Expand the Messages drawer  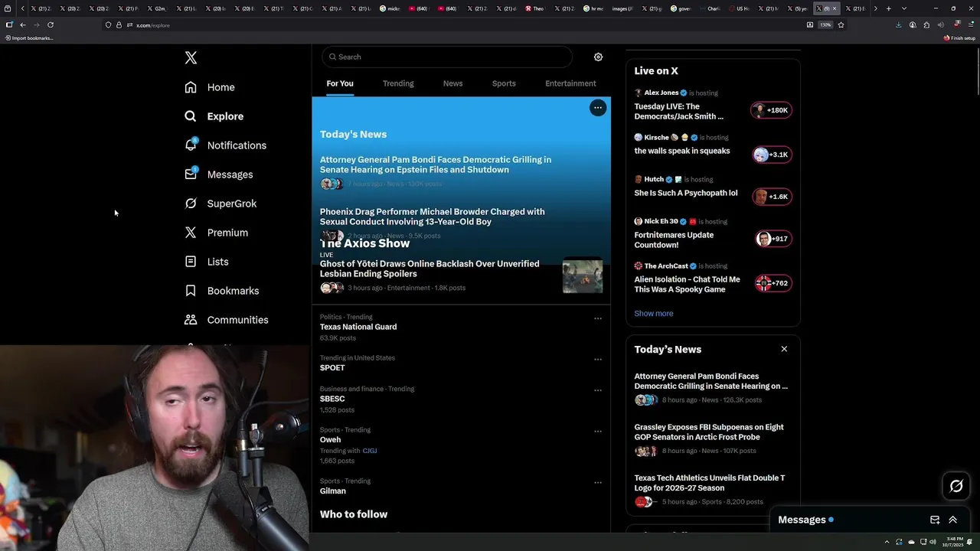952,520
